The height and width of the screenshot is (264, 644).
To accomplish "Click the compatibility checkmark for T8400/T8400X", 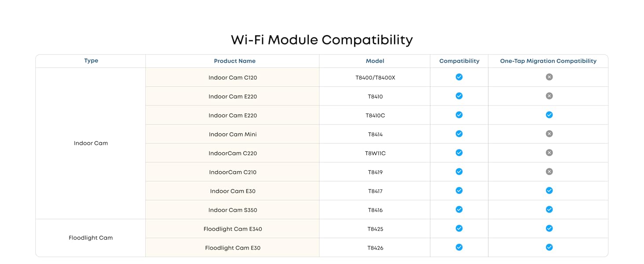I will 459,77.
